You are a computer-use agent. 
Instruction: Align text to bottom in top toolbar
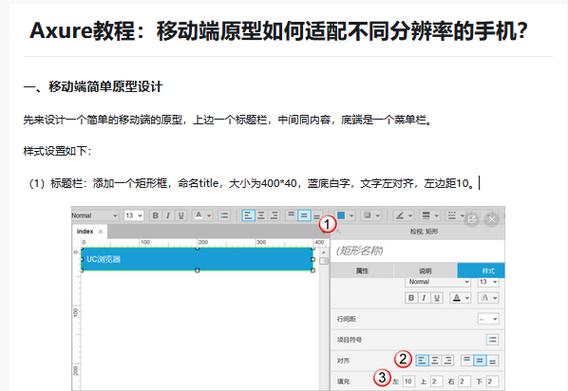click(x=317, y=216)
